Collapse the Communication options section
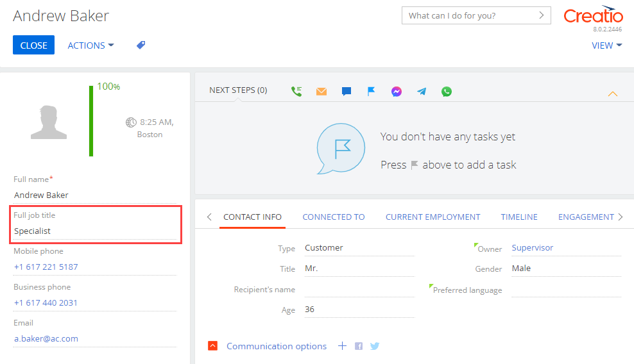 (213, 346)
